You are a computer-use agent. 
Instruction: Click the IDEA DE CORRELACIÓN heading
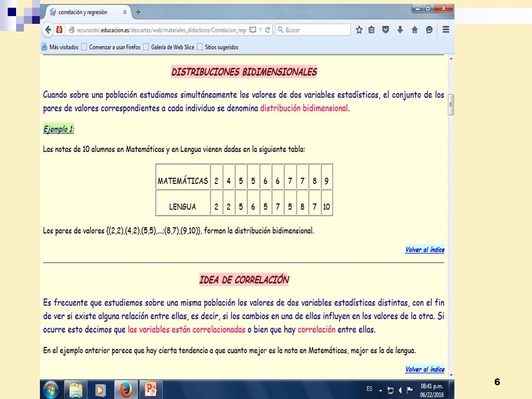coord(244,279)
